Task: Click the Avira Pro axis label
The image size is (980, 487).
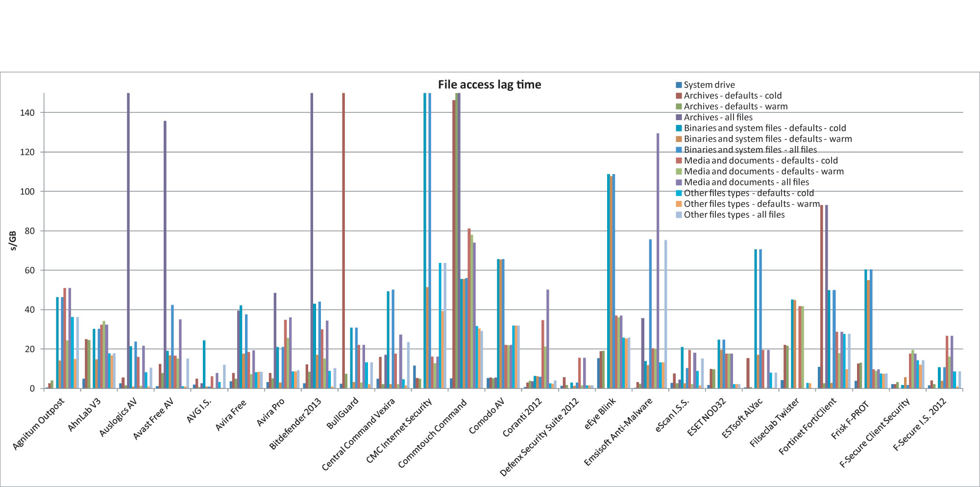Action: (270, 412)
